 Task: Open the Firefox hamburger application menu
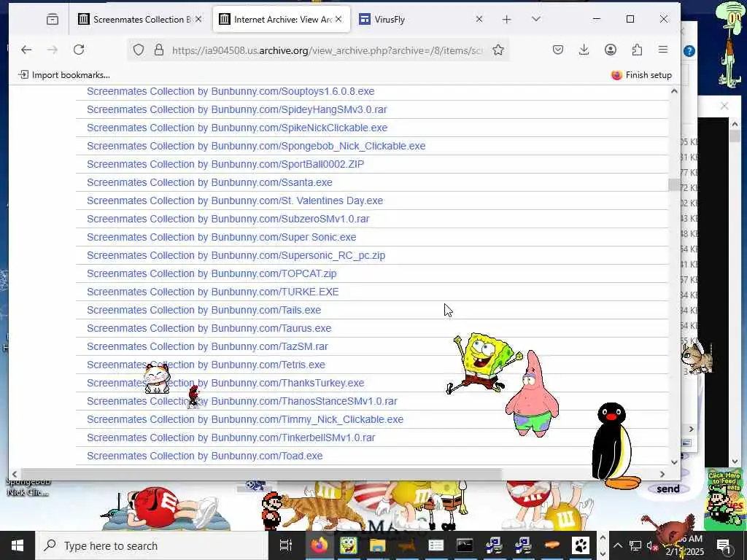point(662,50)
